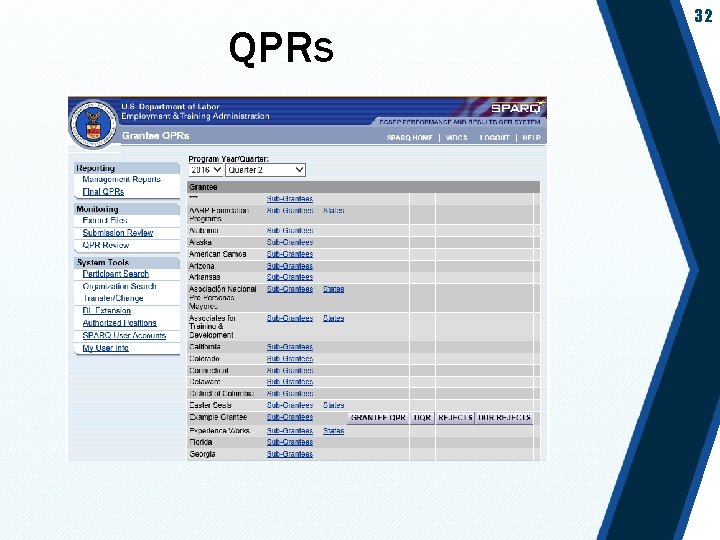Open Sub-Grantees for Florida
The width and height of the screenshot is (720, 540).
point(290,442)
